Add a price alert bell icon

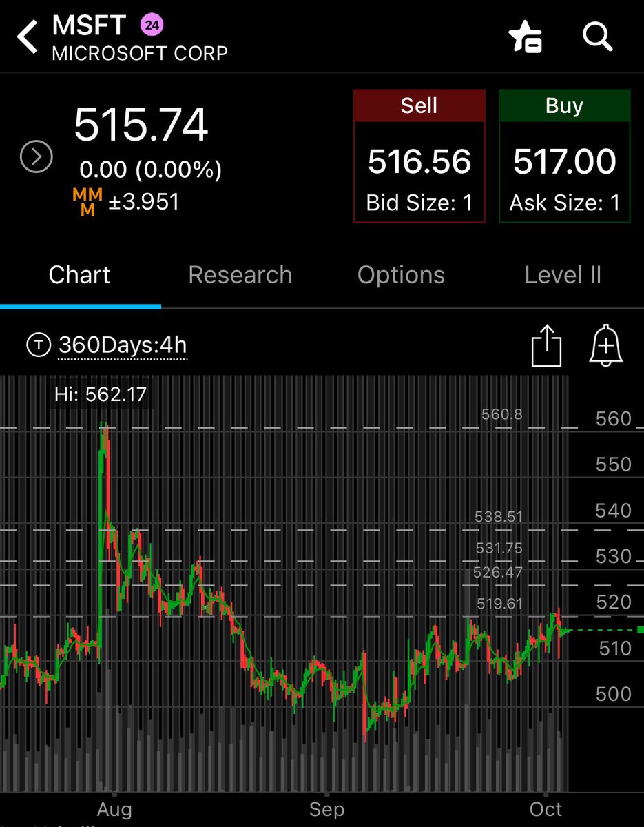606,344
